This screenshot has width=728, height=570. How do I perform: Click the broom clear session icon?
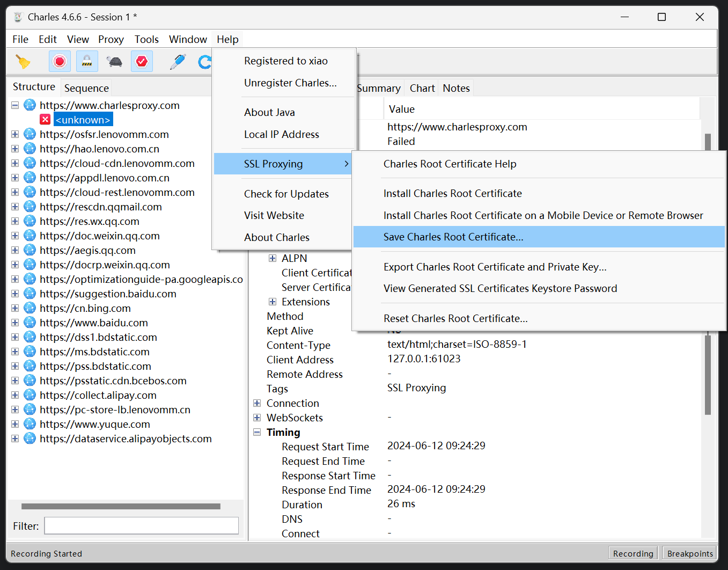[x=23, y=62]
